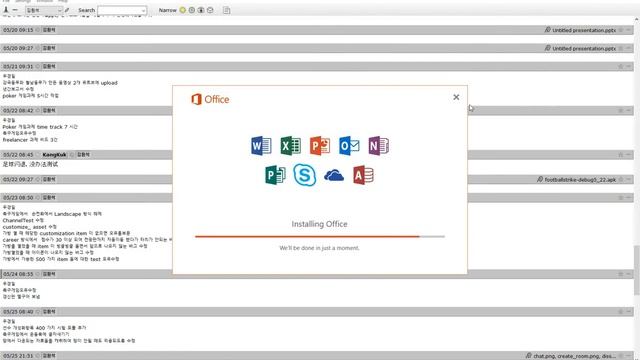Click the paperclip icon in 05/20 09:15 row
The height and width of the screenshot is (360, 640).
click(548, 30)
